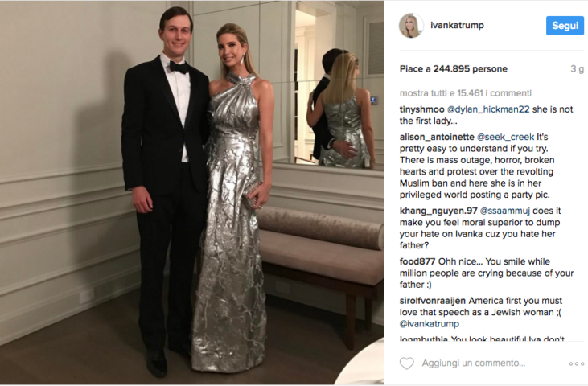This screenshot has width=588, height=386.
Task: Click the @ssaammuj mention
Action: (505, 211)
